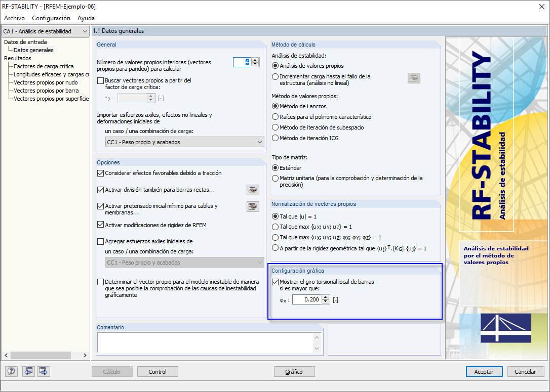550x392 pixels.
Task: Check Buscar vectores propios a partir del factor
Action: click(x=100, y=81)
